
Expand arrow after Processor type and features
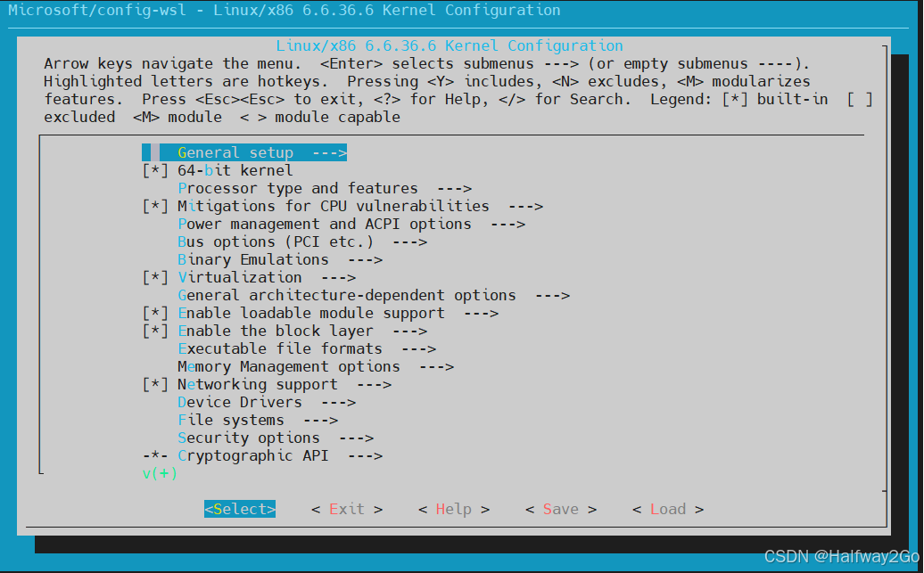[x=454, y=189]
